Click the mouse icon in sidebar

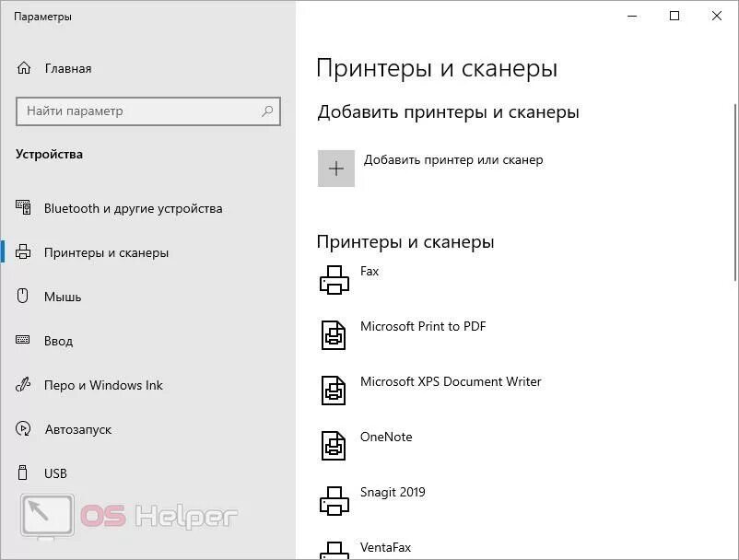click(23, 296)
